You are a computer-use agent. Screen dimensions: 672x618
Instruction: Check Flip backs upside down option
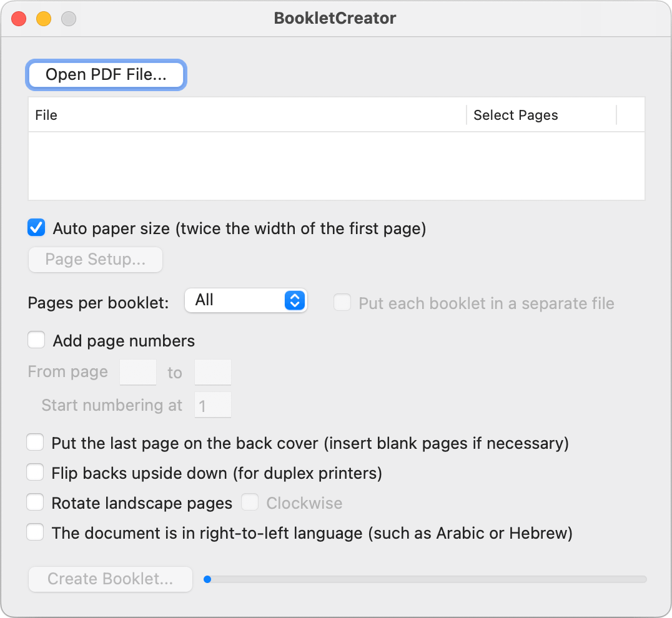pyautogui.click(x=35, y=473)
